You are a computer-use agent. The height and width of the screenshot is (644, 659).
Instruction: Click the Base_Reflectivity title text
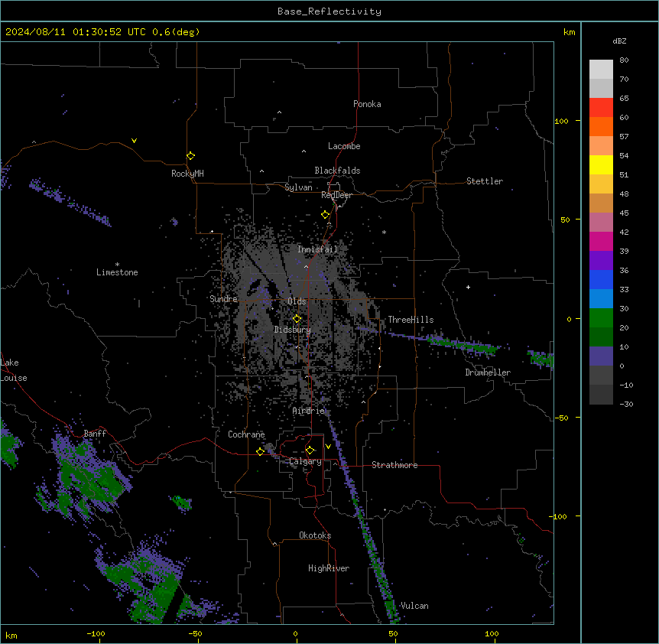click(329, 11)
